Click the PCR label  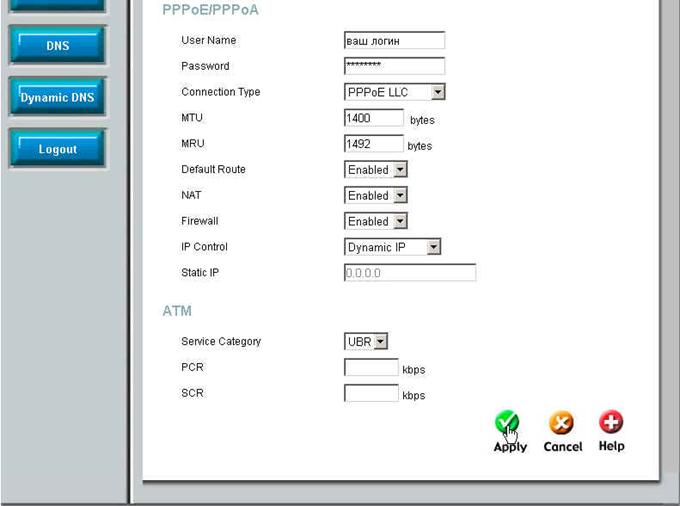[x=193, y=367]
